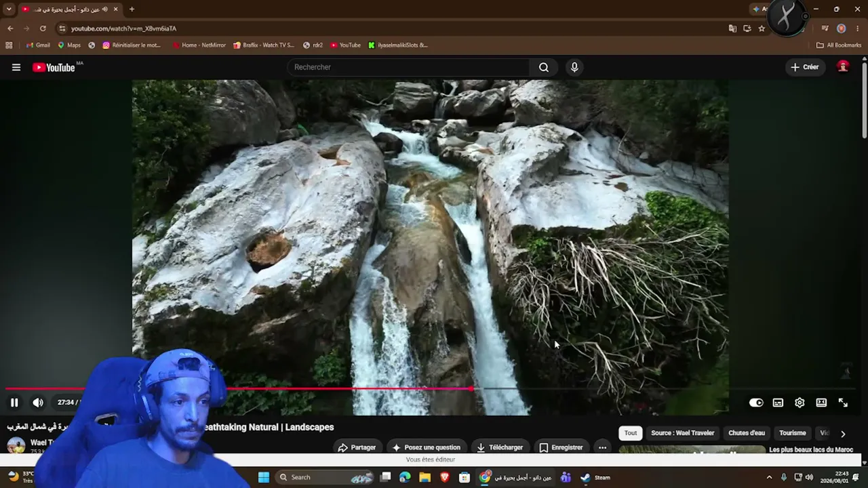Image resolution: width=868 pixels, height=488 pixels.
Task: Open the Gmail bookmark
Action: (x=38, y=45)
